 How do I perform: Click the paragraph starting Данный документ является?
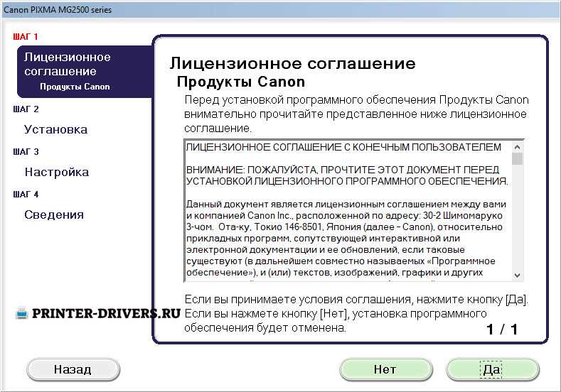[x=346, y=239]
